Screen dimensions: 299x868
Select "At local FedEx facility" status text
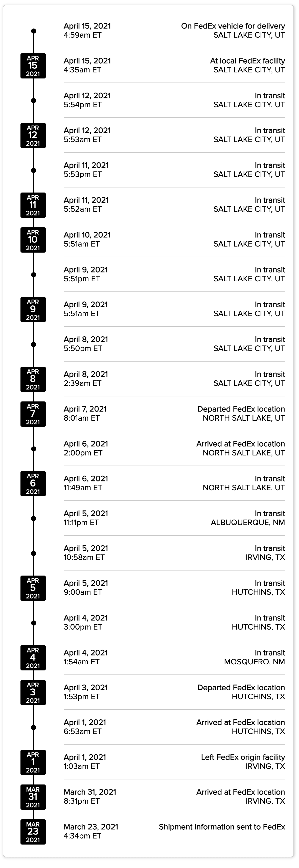coord(247,61)
